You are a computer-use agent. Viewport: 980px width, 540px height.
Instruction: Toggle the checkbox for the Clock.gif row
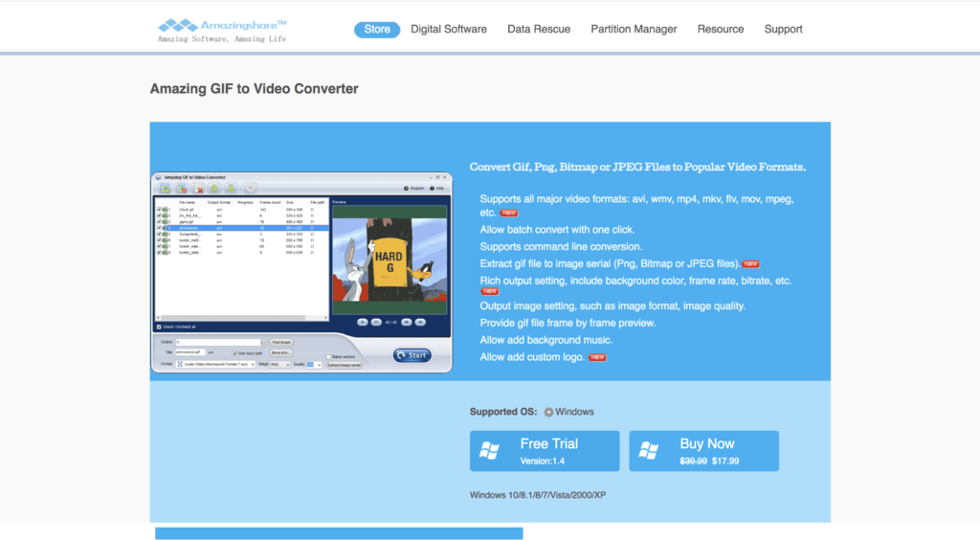point(159,210)
